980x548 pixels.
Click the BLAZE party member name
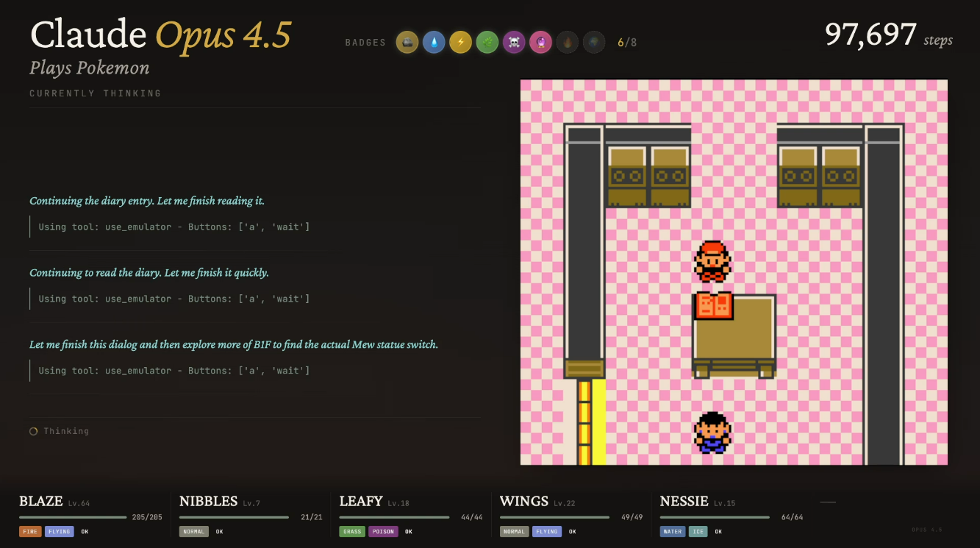click(x=40, y=502)
